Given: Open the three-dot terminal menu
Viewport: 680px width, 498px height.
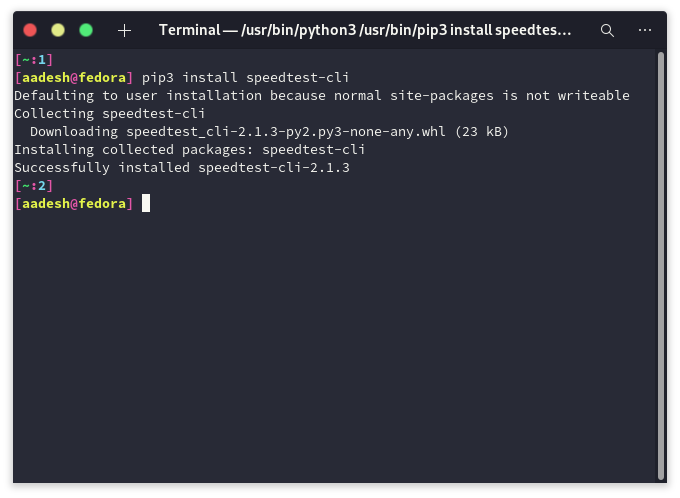Looking at the screenshot, I should coord(644,30).
